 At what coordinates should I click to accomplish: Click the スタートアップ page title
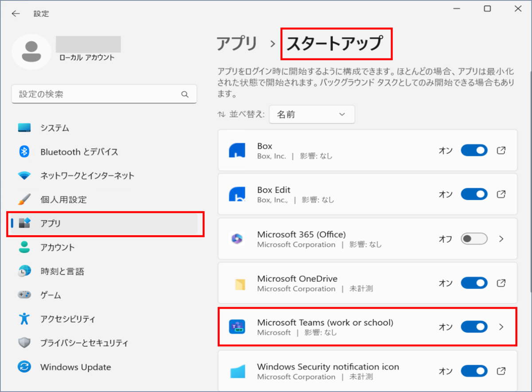[334, 43]
